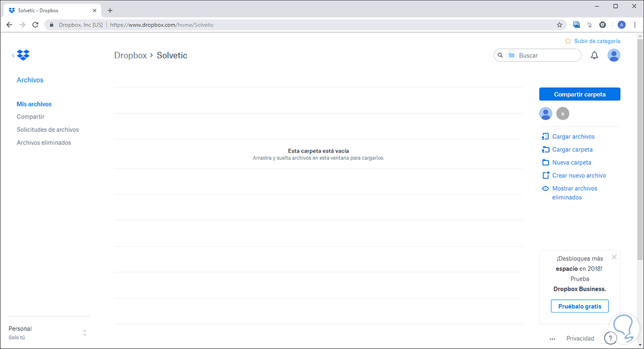Click the site security padlock icon

pos(52,25)
